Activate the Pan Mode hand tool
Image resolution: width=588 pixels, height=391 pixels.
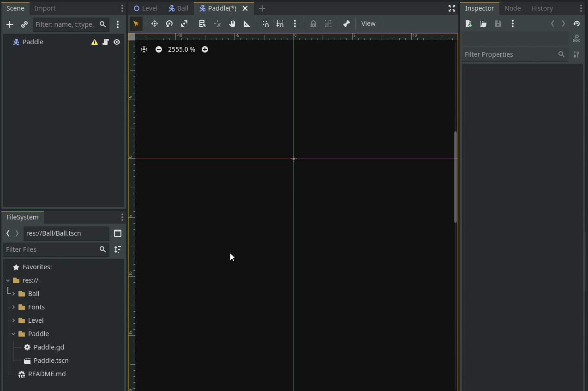point(232,24)
